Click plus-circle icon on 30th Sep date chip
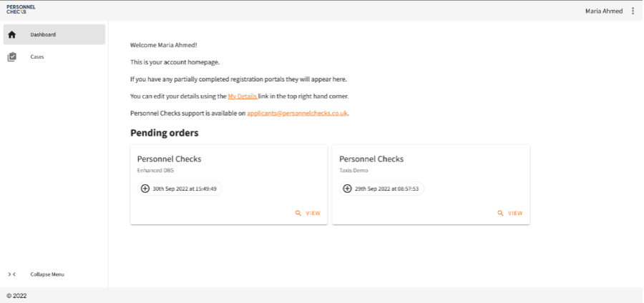The image size is (644, 303). click(145, 189)
